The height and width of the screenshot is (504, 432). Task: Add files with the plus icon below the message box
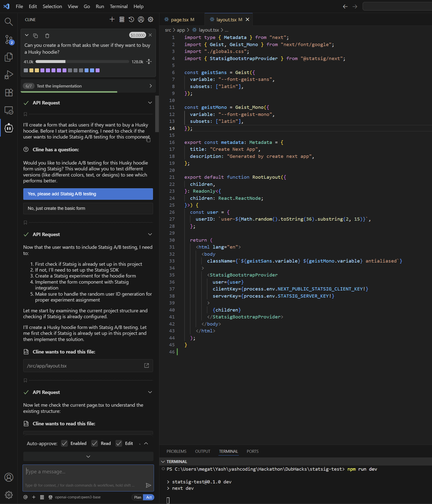(34, 497)
